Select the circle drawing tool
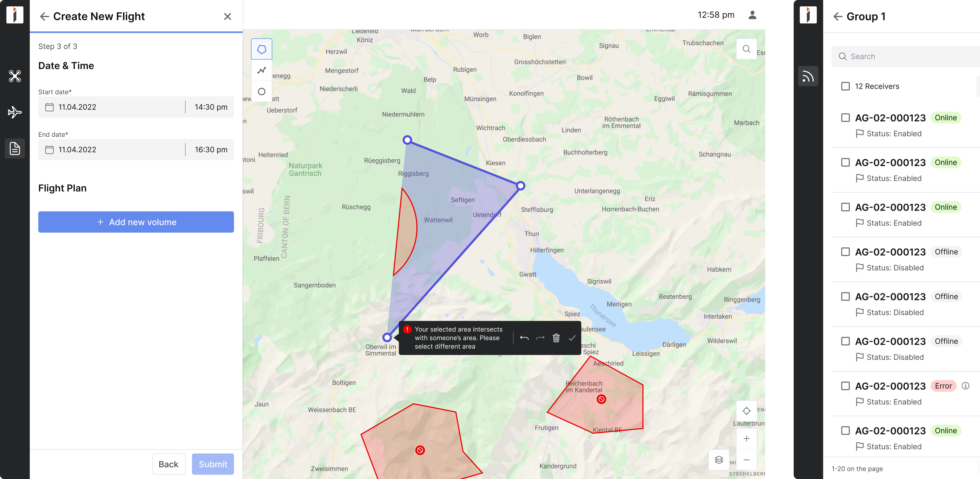This screenshot has height=479, width=980. 261,92
